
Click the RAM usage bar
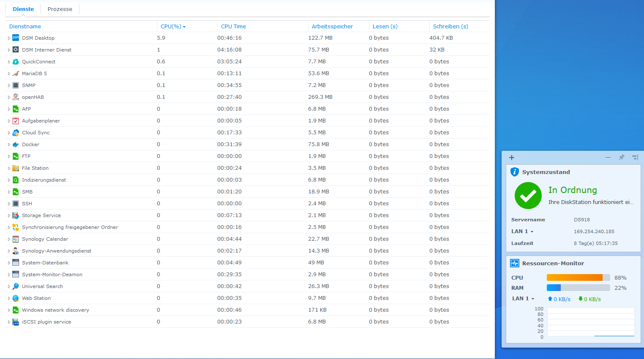click(x=579, y=288)
